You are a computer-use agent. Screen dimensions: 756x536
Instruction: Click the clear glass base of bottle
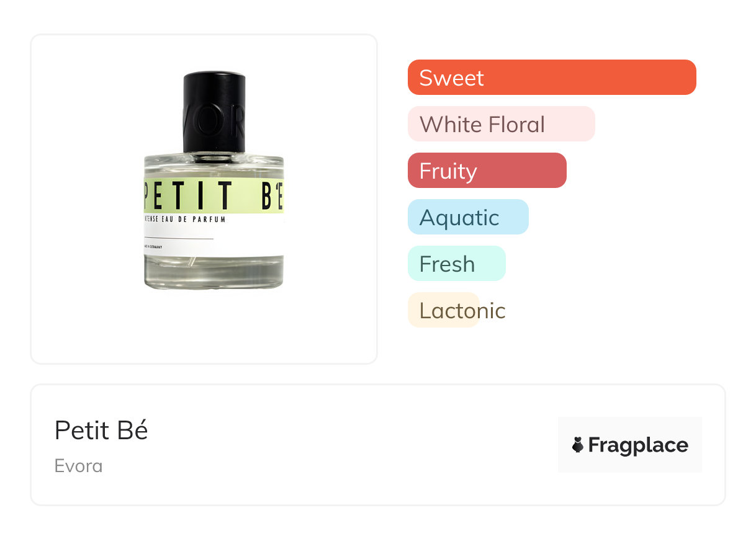[x=214, y=273]
